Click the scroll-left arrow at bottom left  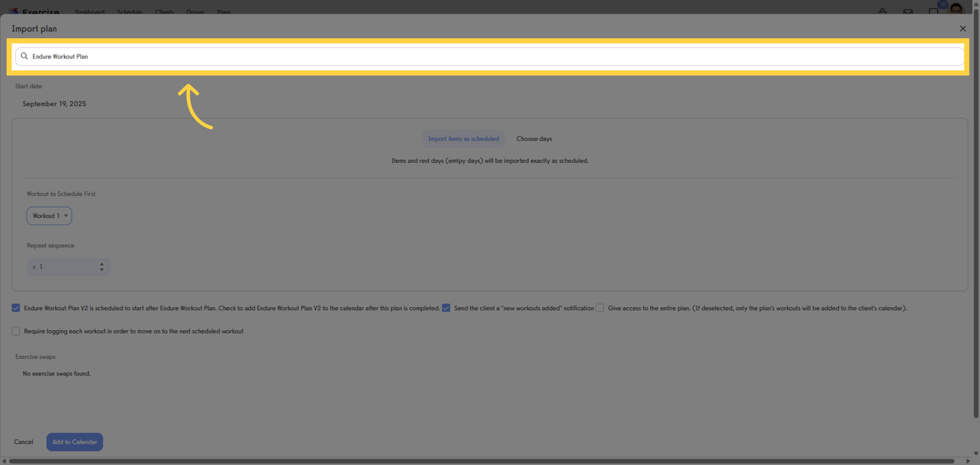4,461
